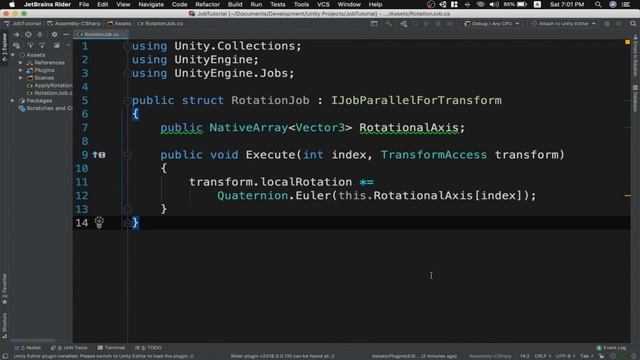
Task: Click the green debug bug icon
Action: point(607,24)
